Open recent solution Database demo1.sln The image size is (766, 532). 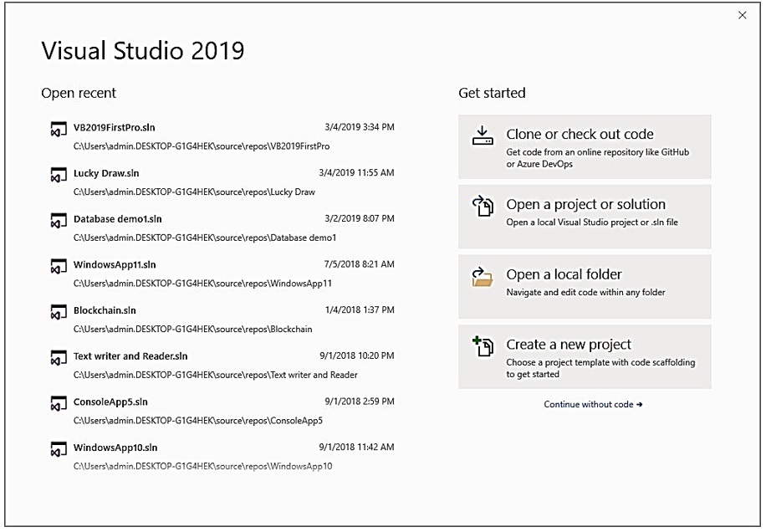coord(222,228)
